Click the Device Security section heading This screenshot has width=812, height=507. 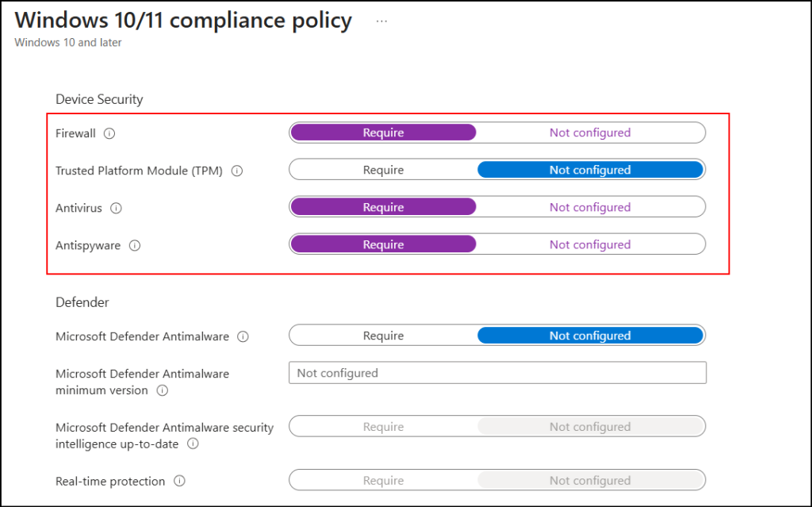pos(99,99)
